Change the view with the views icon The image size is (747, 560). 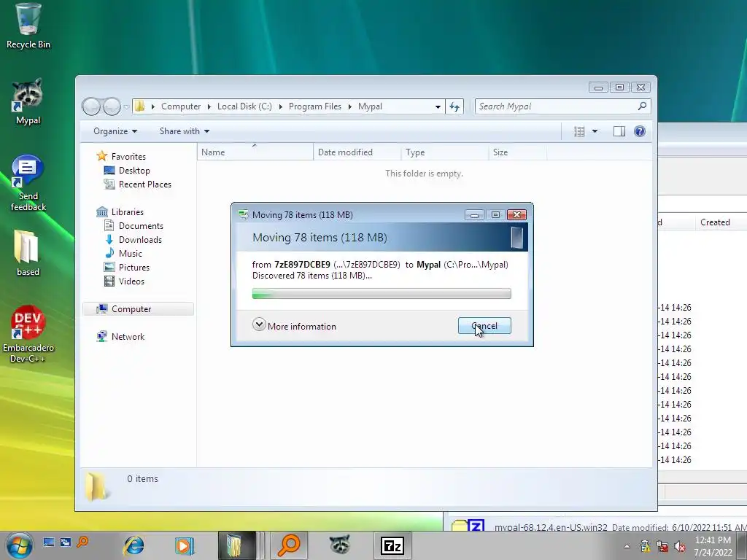[x=579, y=131]
